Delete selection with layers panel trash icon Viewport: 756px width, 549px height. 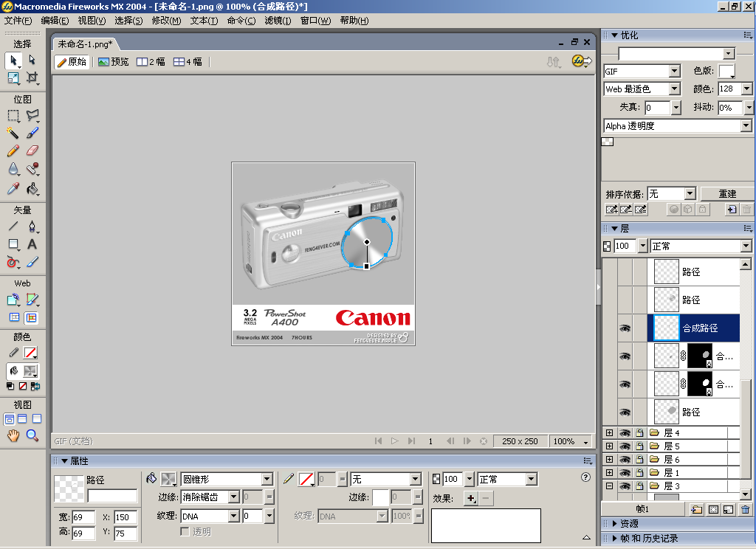(746, 509)
